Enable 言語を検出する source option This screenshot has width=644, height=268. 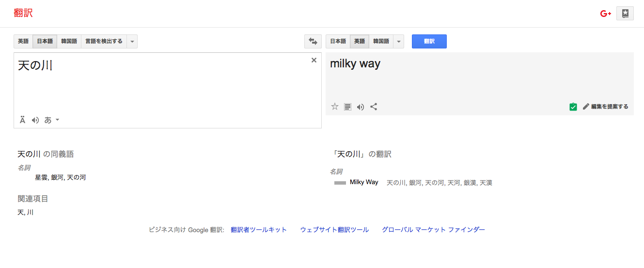click(104, 42)
